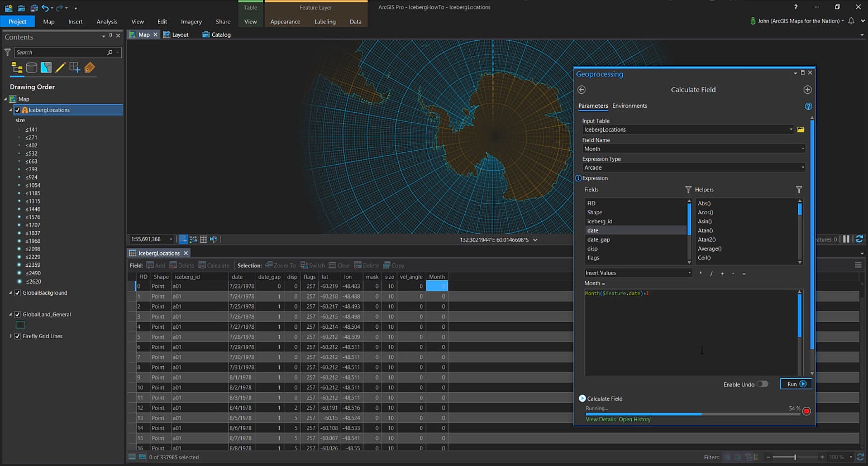
Task: Click the View Details link
Action: (x=600, y=420)
